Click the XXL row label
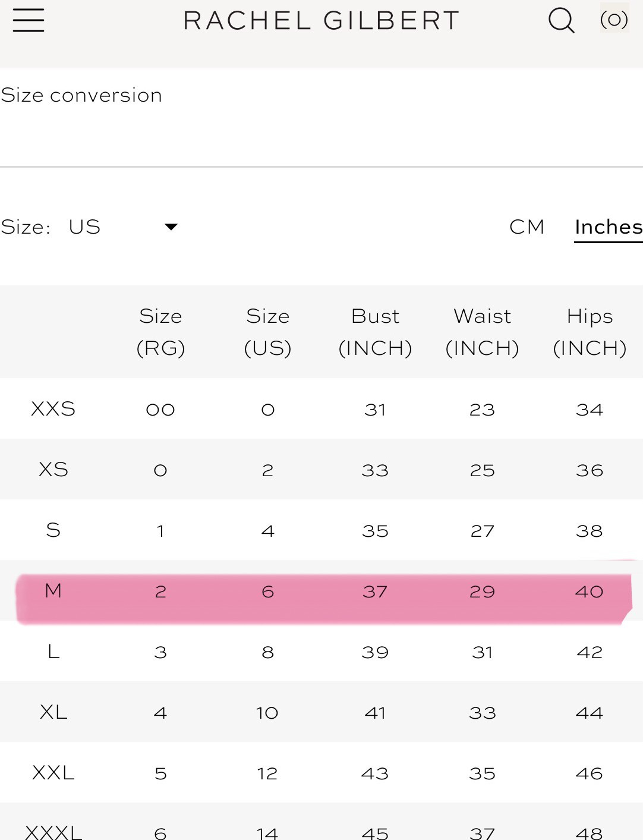The height and width of the screenshot is (840, 643). [x=53, y=773]
